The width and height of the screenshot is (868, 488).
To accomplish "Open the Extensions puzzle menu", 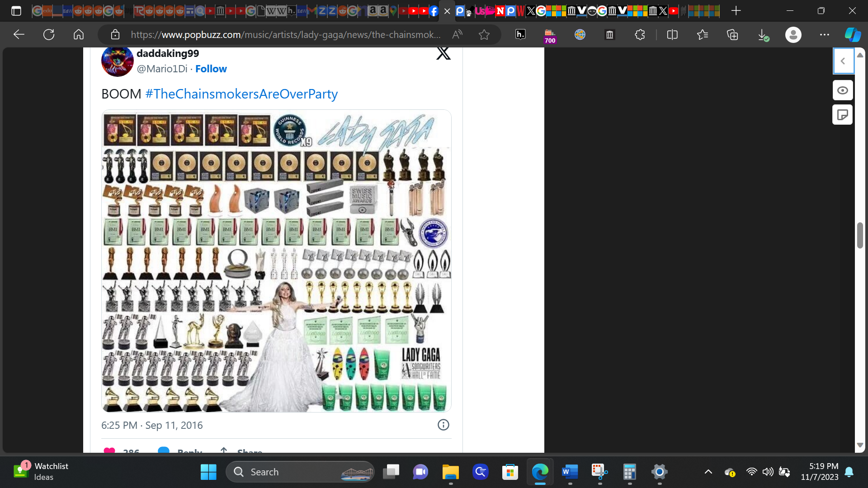I will tap(640, 34).
